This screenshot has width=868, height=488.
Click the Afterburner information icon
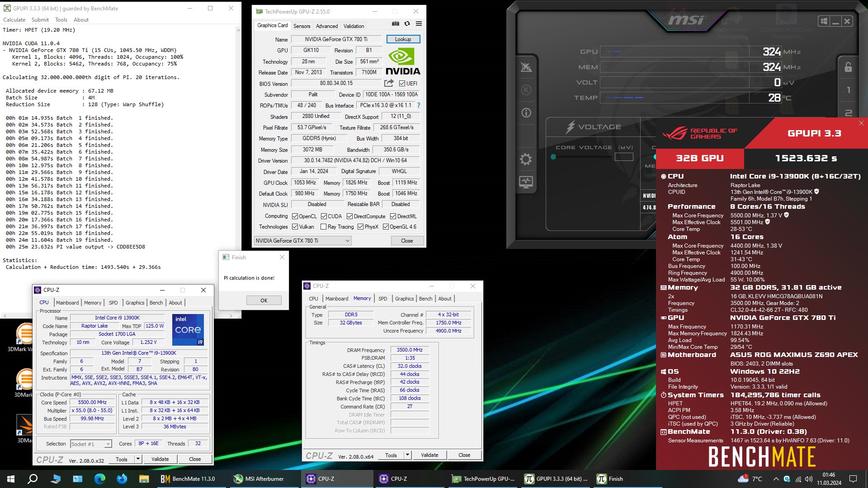pos(526,113)
